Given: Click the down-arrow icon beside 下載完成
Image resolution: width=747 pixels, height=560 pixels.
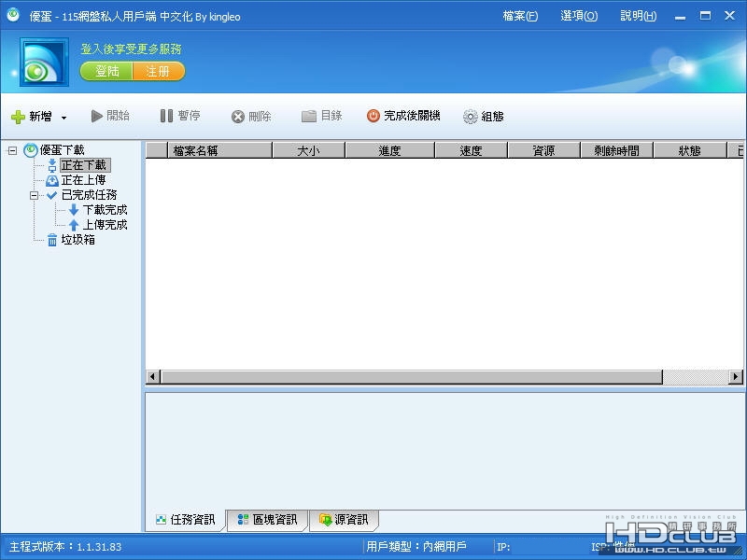Looking at the screenshot, I should 74,210.
